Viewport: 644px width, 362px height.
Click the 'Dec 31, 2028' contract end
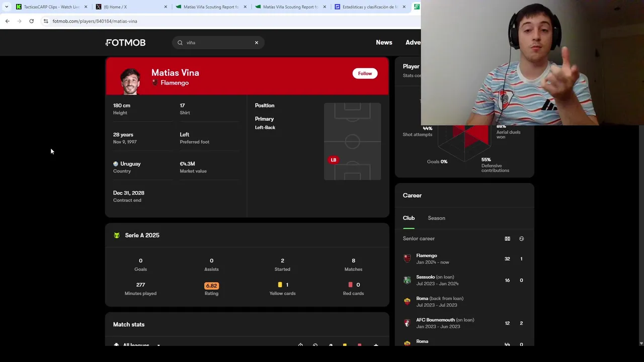(x=129, y=193)
